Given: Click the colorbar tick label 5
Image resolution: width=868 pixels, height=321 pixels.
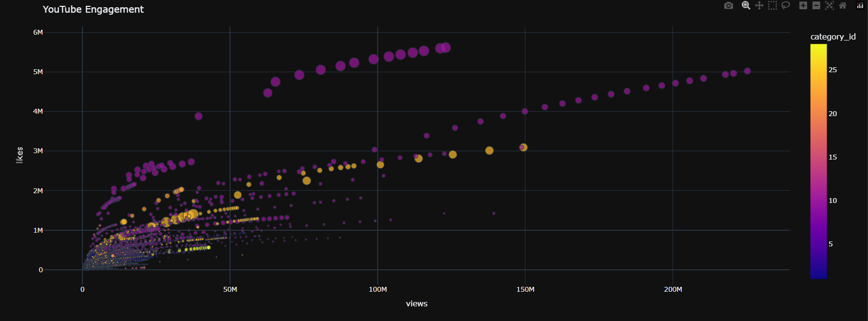Looking at the screenshot, I should pos(831,244).
